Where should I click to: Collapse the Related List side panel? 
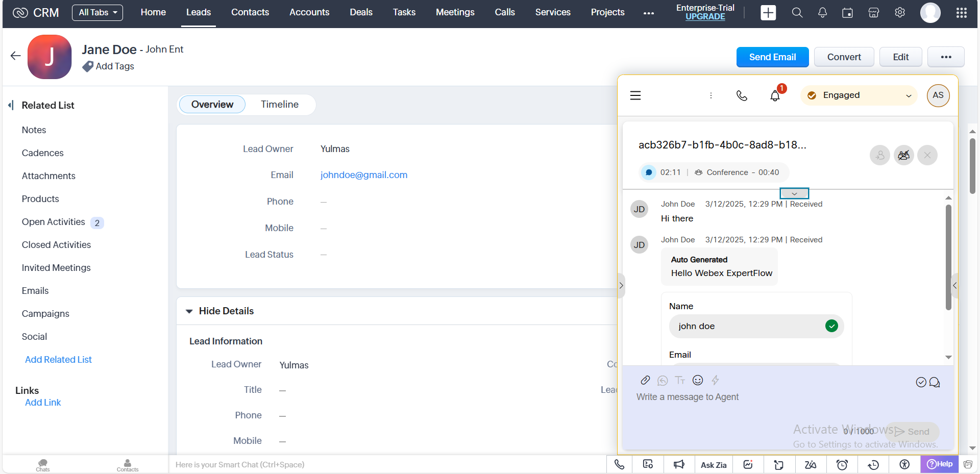tap(11, 105)
